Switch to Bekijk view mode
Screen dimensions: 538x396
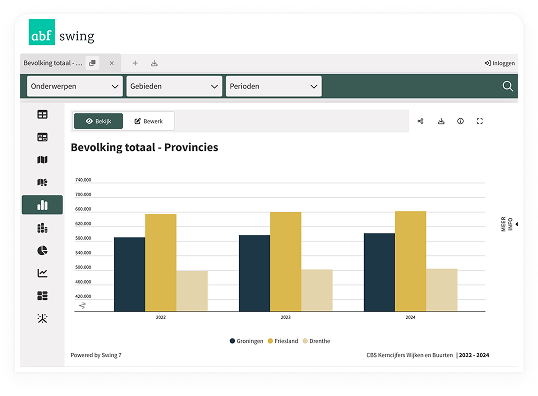[x=98, y=121]
